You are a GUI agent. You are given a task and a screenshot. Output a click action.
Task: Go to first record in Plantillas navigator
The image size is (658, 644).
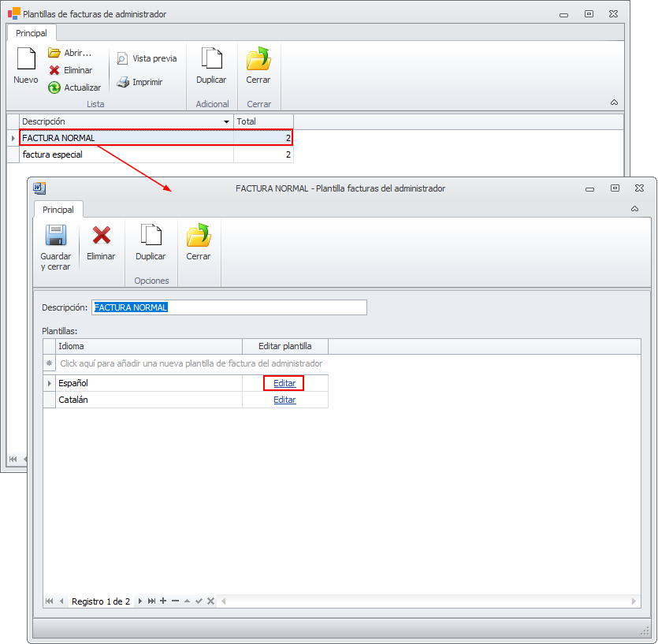click(49, 601)
